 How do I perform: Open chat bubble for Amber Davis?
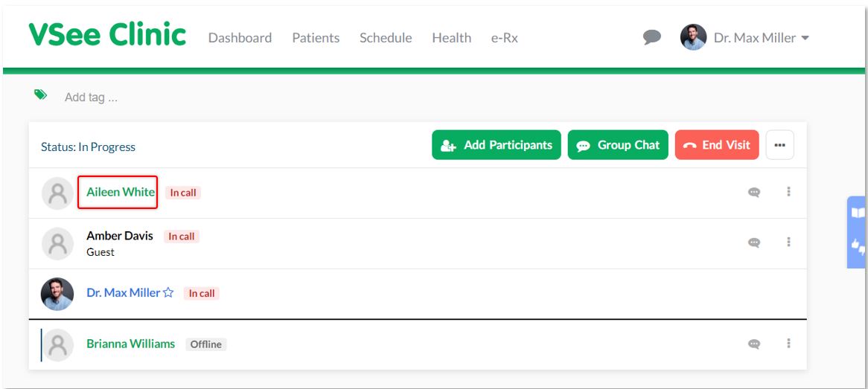754,242
